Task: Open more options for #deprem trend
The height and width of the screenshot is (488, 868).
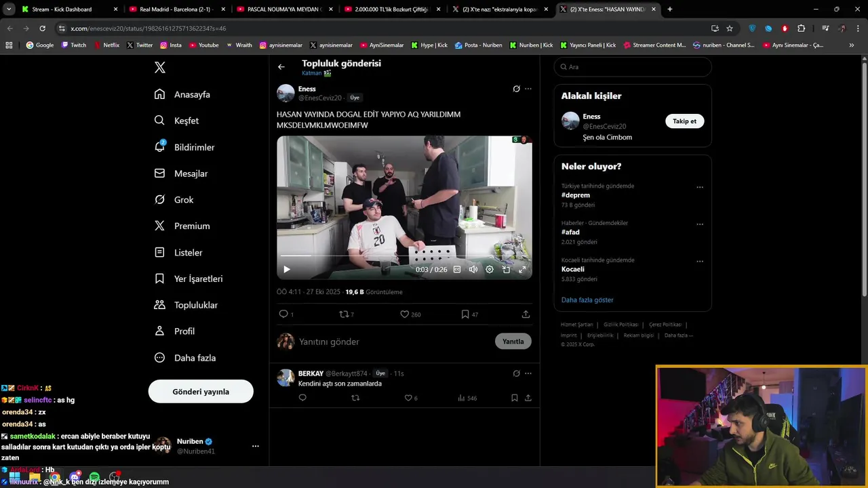Action: [700, 188]
